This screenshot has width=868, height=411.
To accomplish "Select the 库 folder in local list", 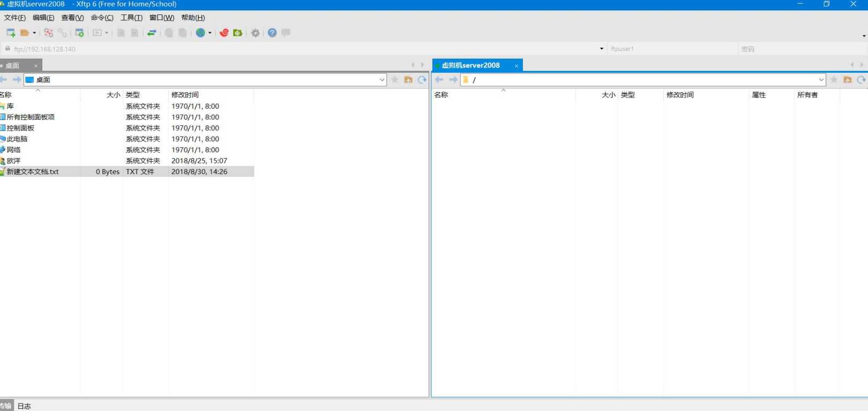I will pyautogui.click(x=10, y=106).
